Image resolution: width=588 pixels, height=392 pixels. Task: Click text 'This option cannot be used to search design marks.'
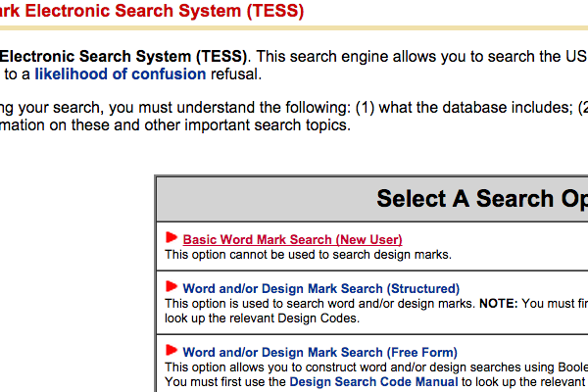tap(308, 255)
